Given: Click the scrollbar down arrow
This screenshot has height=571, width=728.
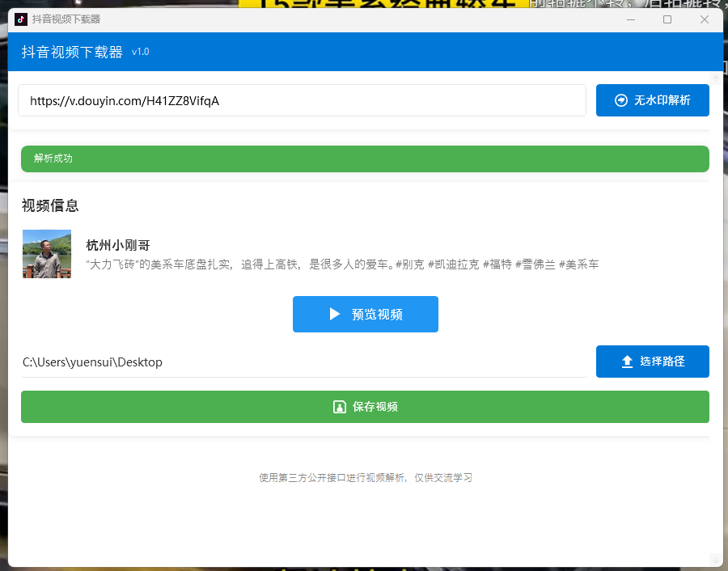Looking at the screenshot, I should [716, 560].
